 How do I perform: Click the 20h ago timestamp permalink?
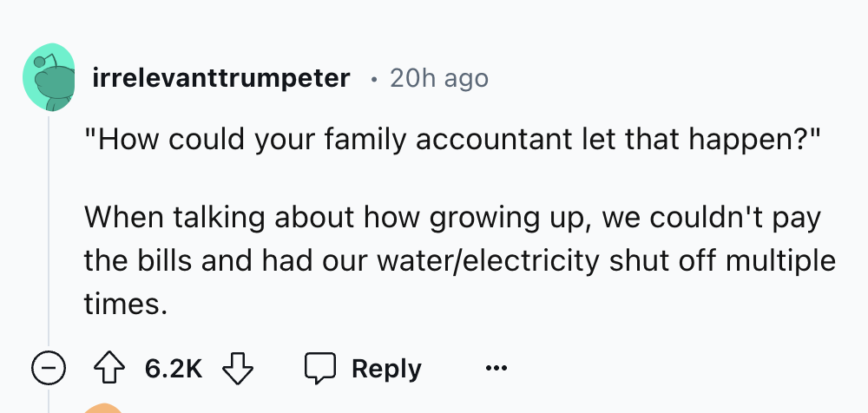(439, 79)
